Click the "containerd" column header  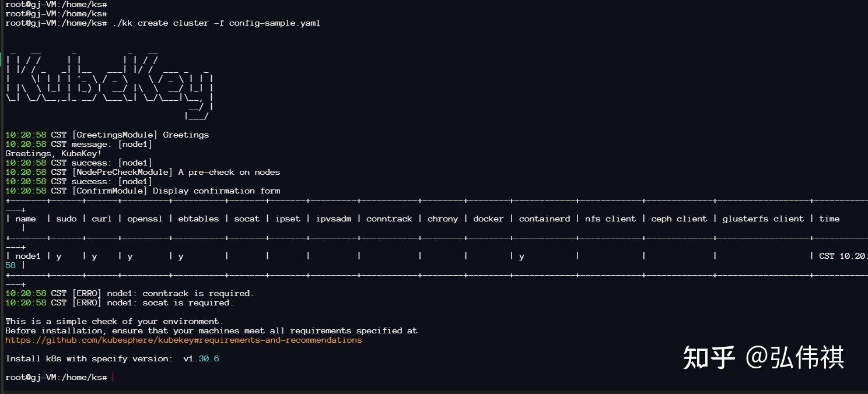pos(544,219)
